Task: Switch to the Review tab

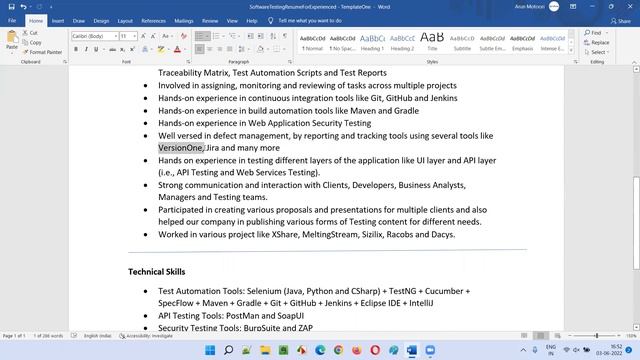Action: [210, 21]
